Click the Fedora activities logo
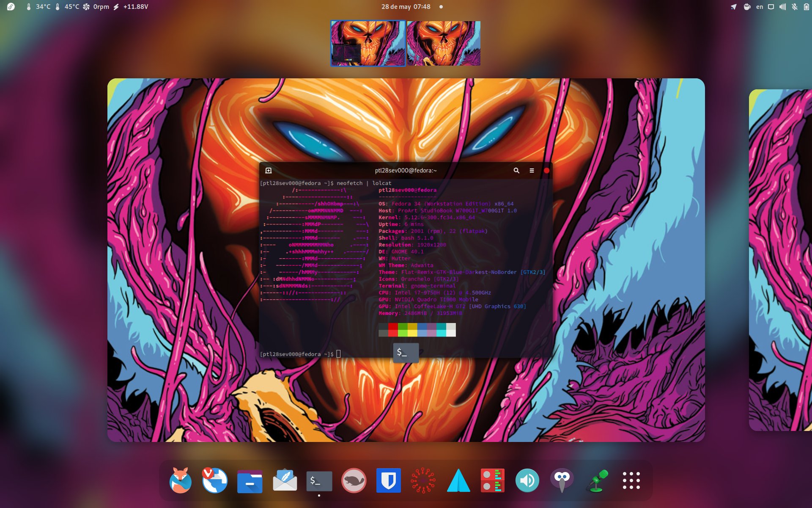This screenshot has width=812, height=508. tap(11, 7)
